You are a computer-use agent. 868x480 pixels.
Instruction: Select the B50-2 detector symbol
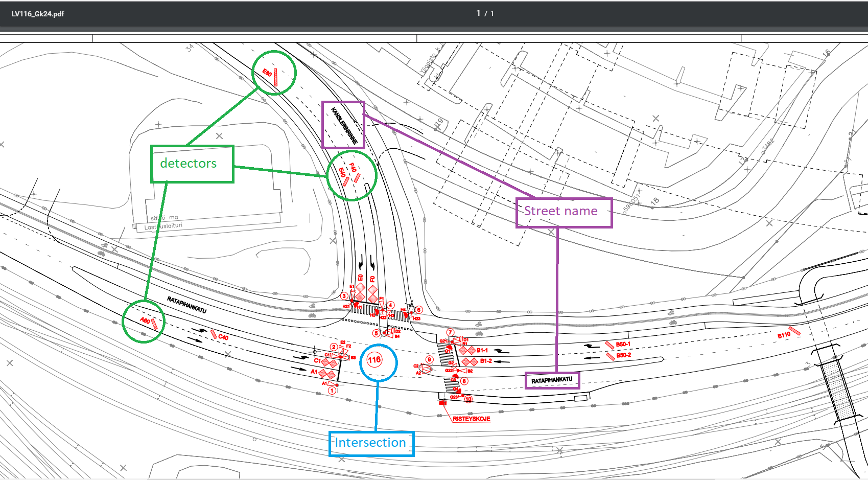point(610,356)
